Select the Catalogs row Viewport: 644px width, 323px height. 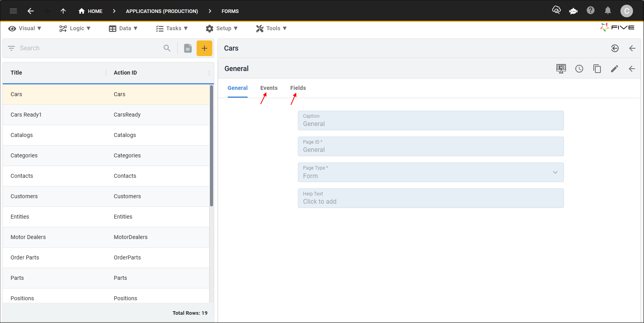coord(106,135)
